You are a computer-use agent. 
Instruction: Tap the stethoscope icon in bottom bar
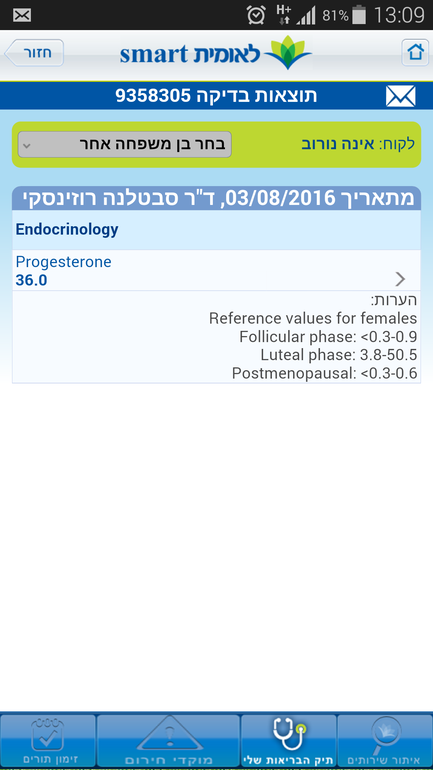(x=289, y=735)
